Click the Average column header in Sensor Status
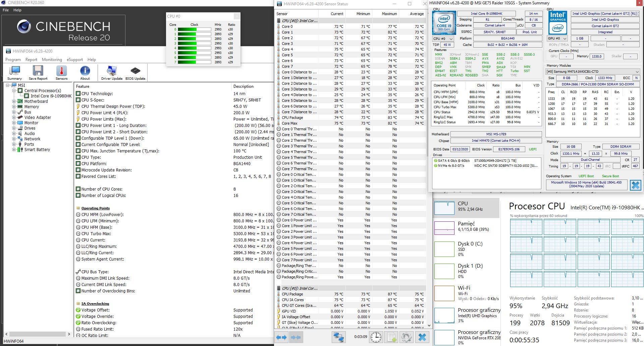 413,14
